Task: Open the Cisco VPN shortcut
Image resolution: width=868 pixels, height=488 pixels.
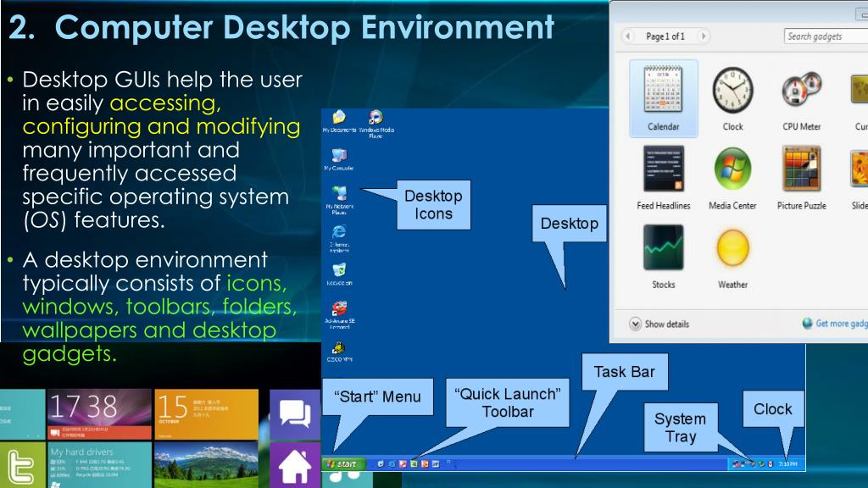Action: (339, 352)
